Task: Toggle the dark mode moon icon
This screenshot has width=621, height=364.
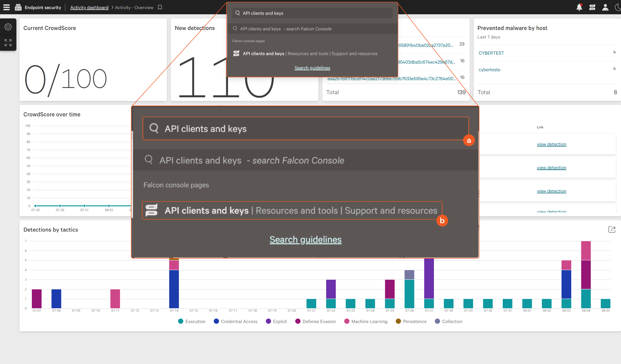Action: [618, 7]
